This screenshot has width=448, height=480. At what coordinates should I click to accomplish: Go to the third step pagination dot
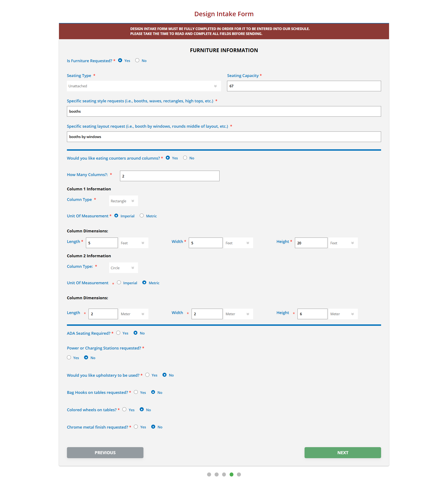point(224,474)
